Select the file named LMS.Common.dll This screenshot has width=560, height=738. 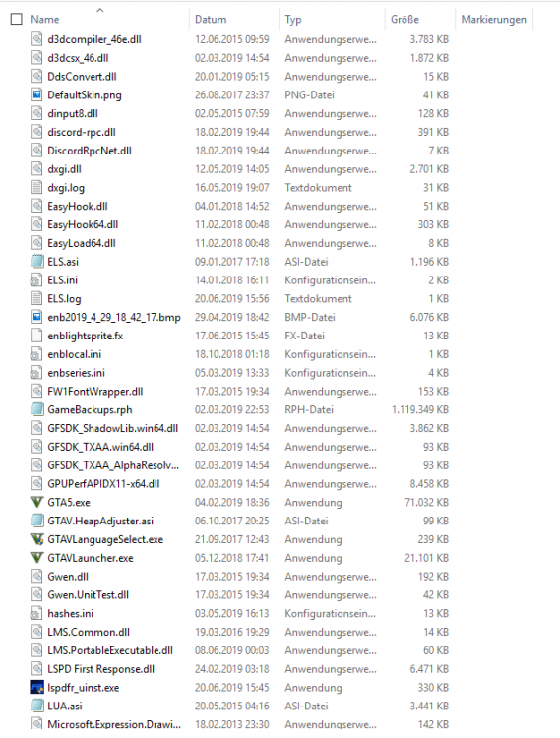coord(89,632)
